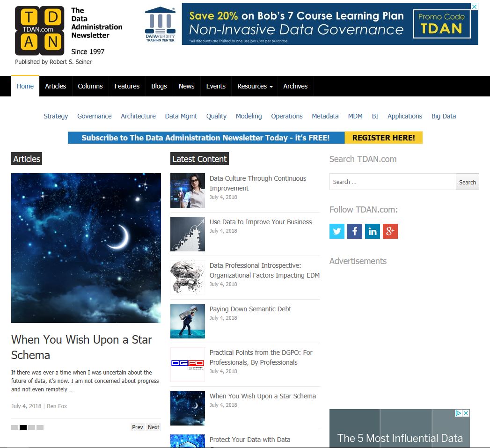Focus the Search TDAN.com input field
This screenshot has height=448, width=490.
(393, 182)
